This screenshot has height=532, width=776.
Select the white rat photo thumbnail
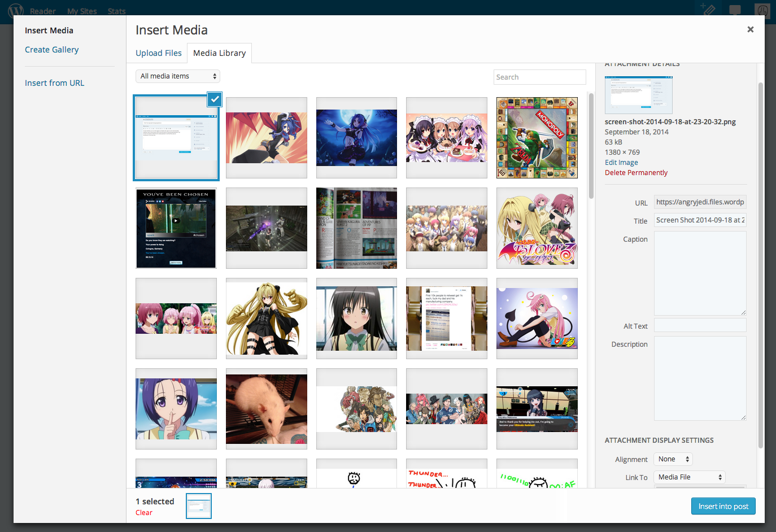tap(266, 408)
